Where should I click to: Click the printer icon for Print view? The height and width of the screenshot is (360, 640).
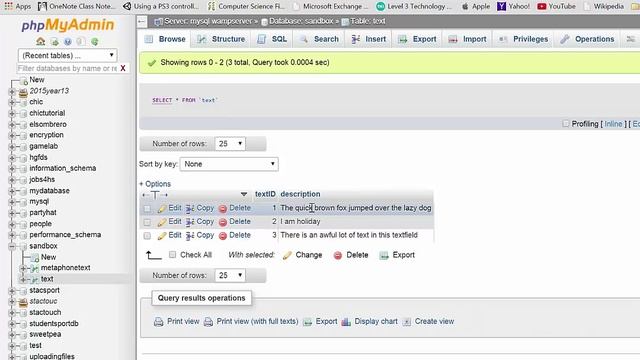(x=158, y=322)
